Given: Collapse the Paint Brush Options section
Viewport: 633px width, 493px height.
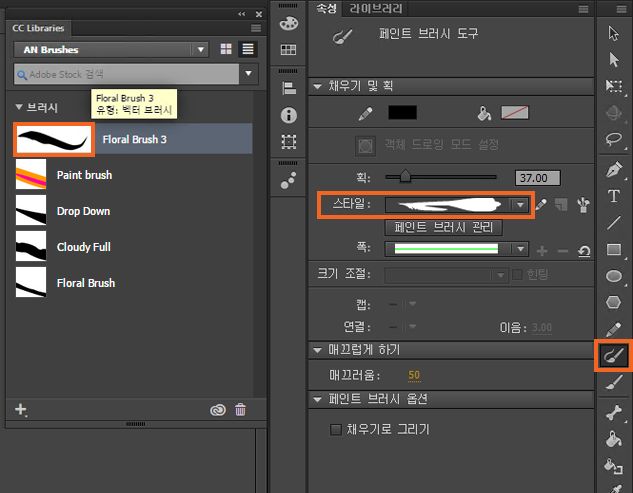Looking at the screenshot, I should (x=318, y=399).
